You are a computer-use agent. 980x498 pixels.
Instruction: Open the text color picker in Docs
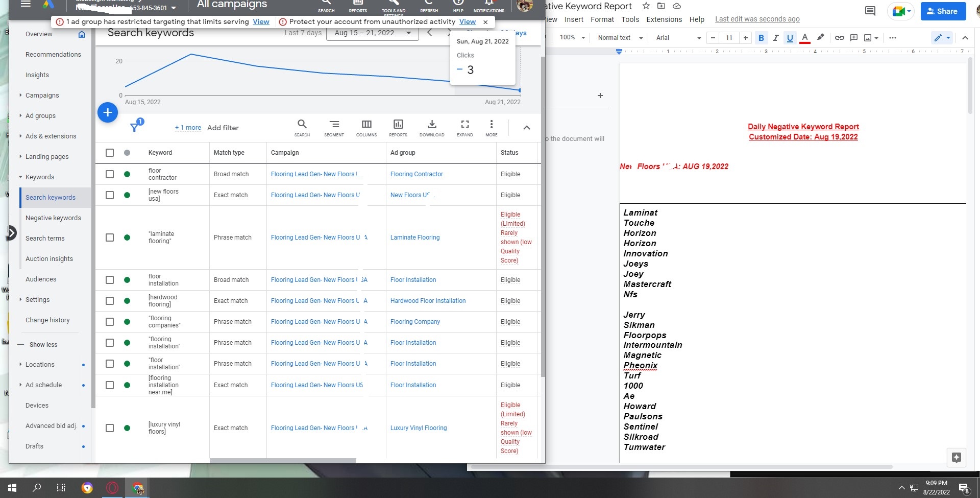(x=805, y=38)
